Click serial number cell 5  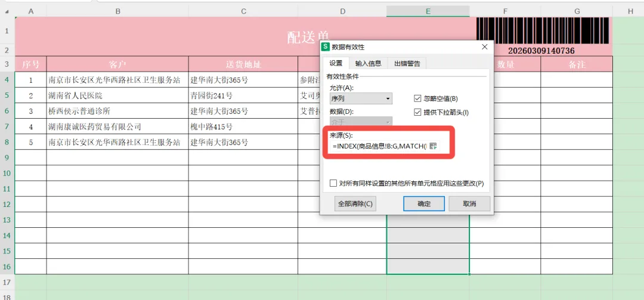31,142
